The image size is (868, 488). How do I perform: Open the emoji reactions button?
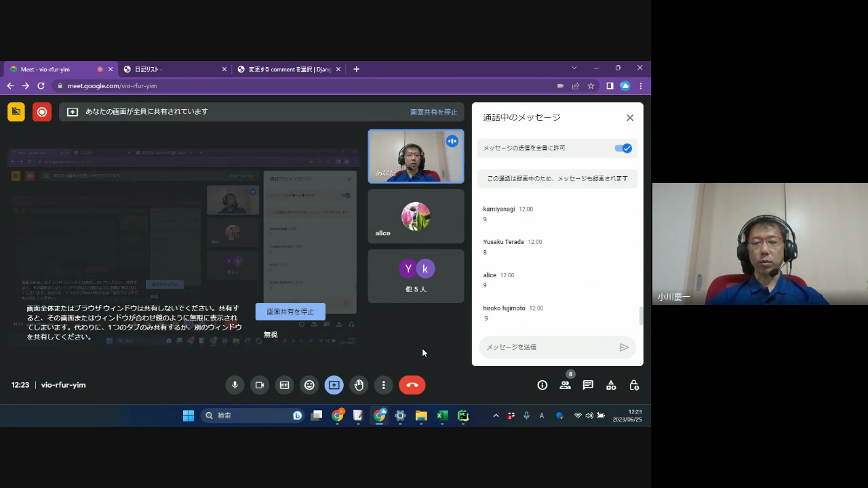pyautogui.click(x=309, y=385)
